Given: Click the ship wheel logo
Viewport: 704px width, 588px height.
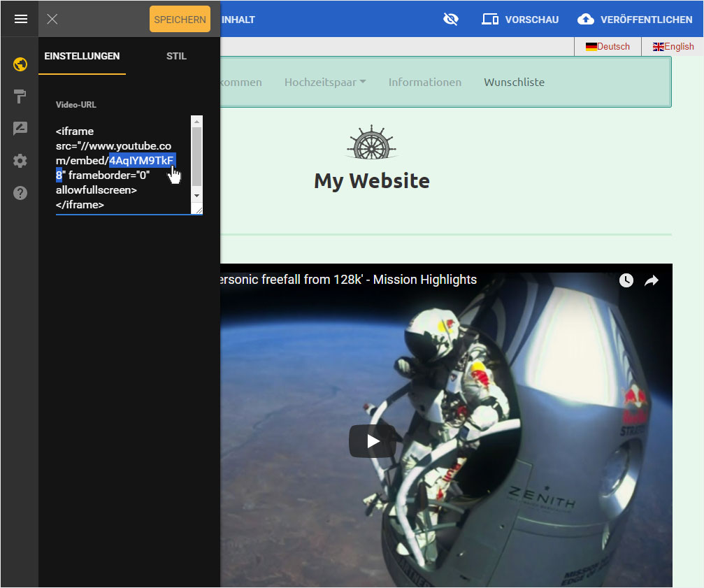Looking at the screenshot, I should (372, 143).
